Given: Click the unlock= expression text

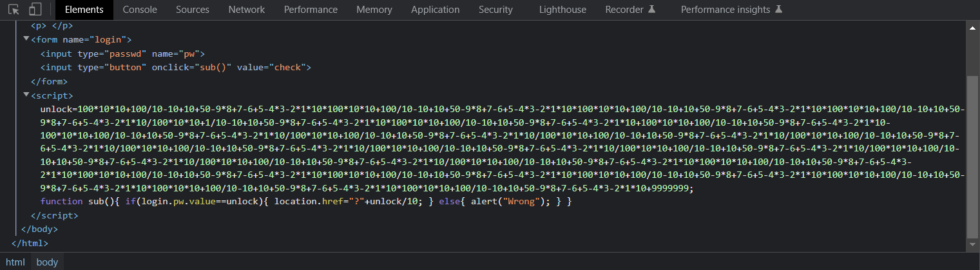Looking at the screenshot, I should point(503,149).
